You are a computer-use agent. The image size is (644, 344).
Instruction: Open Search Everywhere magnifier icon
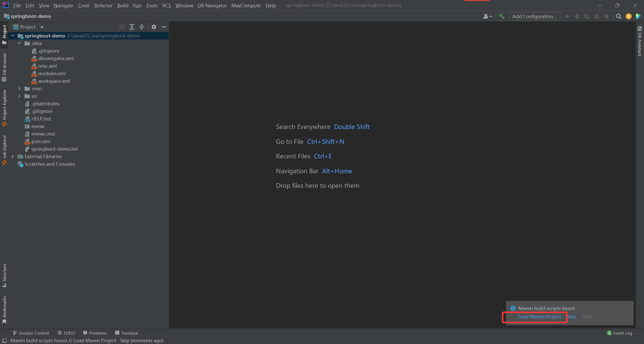click(x=619, y=16)
